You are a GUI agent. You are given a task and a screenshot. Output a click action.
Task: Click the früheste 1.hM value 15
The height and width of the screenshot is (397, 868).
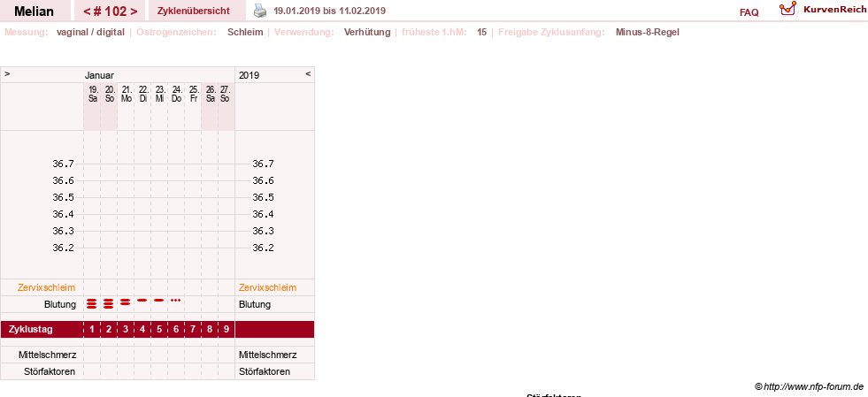tap(482, 32)
